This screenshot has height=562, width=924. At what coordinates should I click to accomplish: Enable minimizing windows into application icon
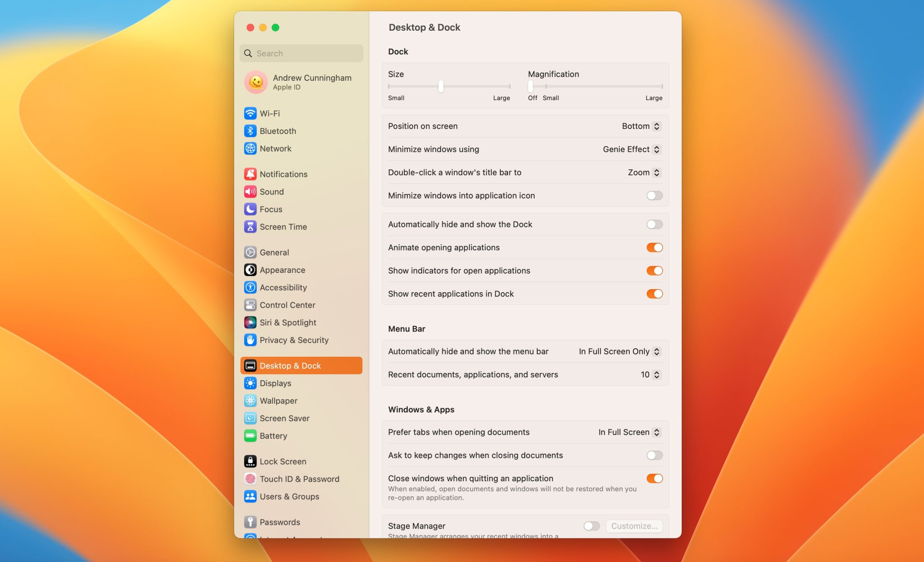click(654, 195)
